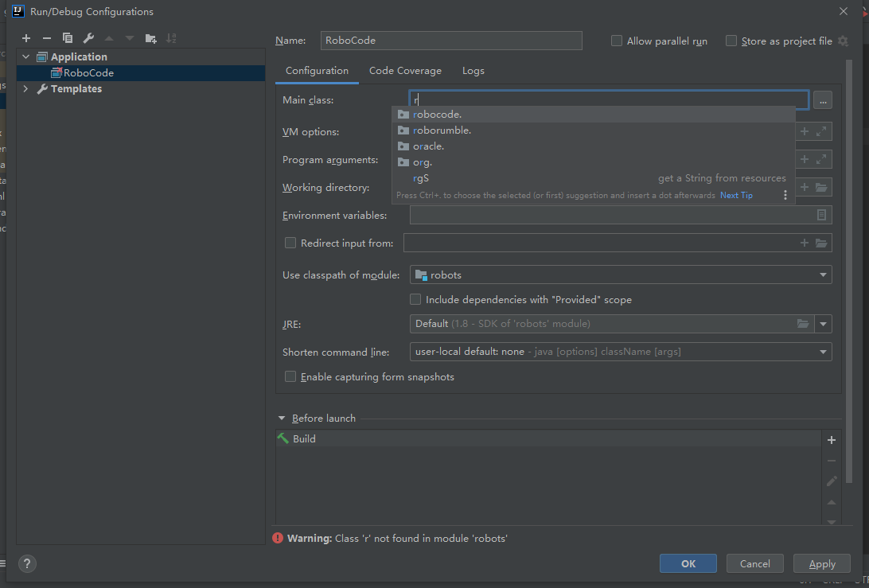Select RoboCode configuration in tree
The width and height of the screenshot is (869, 588).
coord(141,72)
